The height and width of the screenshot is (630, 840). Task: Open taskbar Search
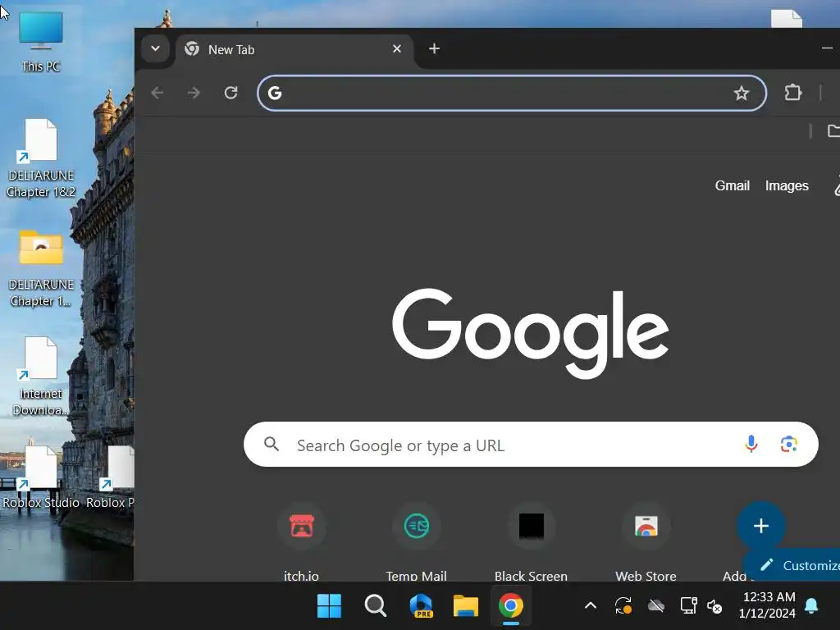(375, 606)
